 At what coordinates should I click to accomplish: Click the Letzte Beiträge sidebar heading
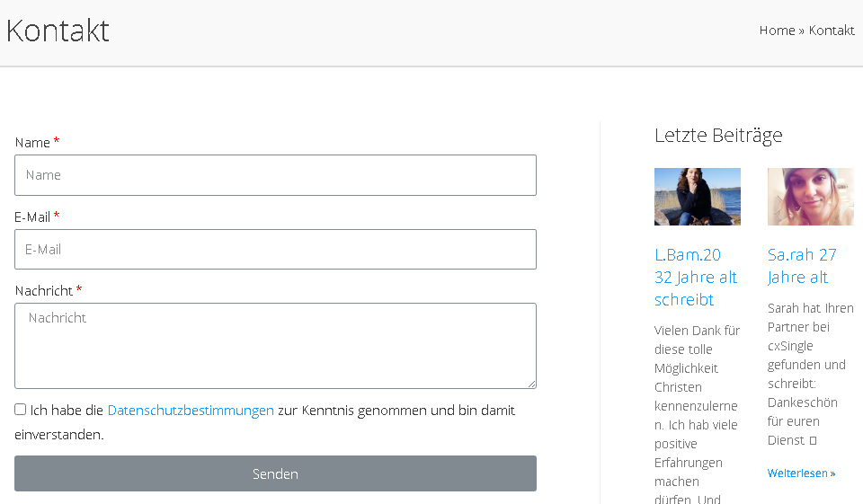(718, 136)
